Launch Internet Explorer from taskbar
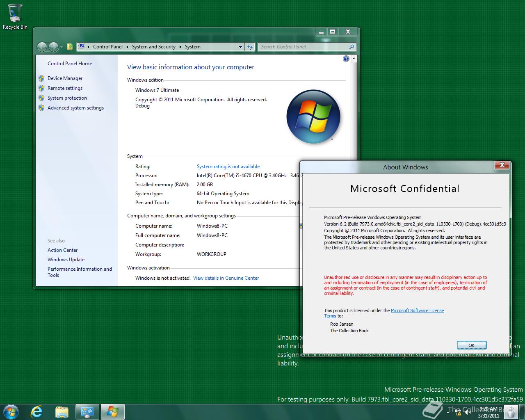This screenshot has width=525, height=420. tap(37, 411)
